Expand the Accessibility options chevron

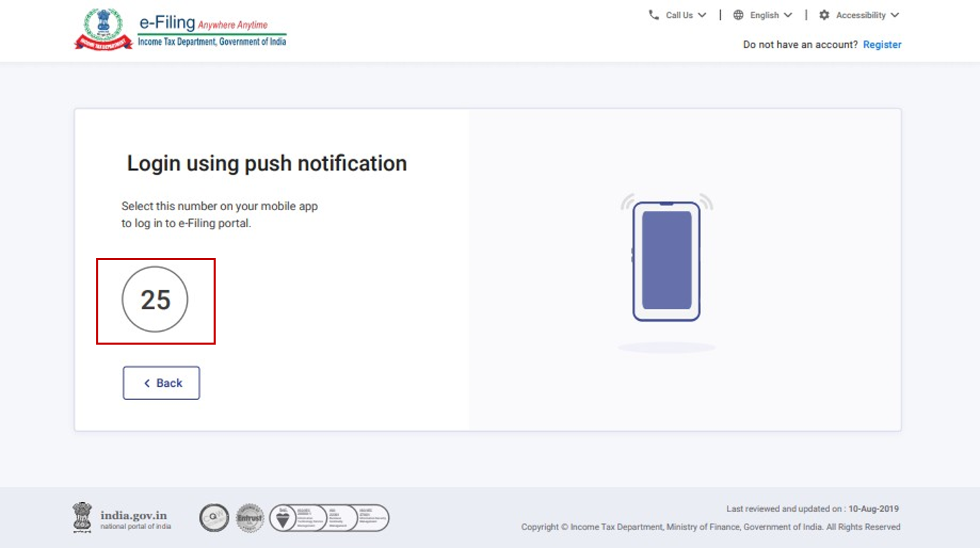coord(895,15)
